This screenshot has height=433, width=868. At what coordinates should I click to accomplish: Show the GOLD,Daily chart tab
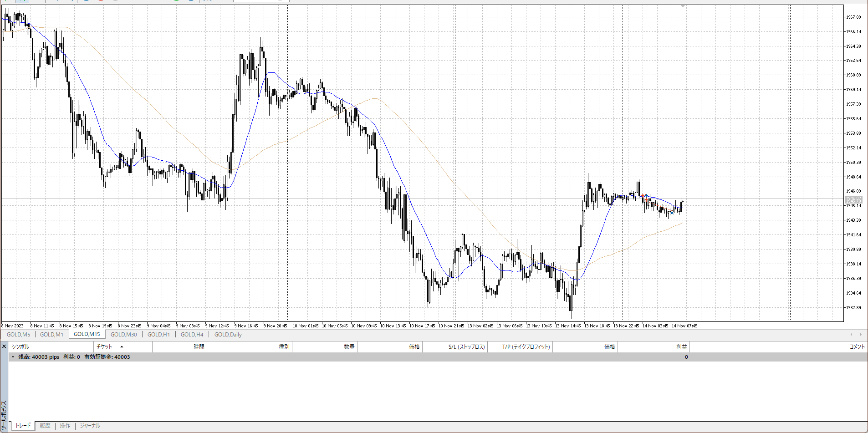click(228, 335)
